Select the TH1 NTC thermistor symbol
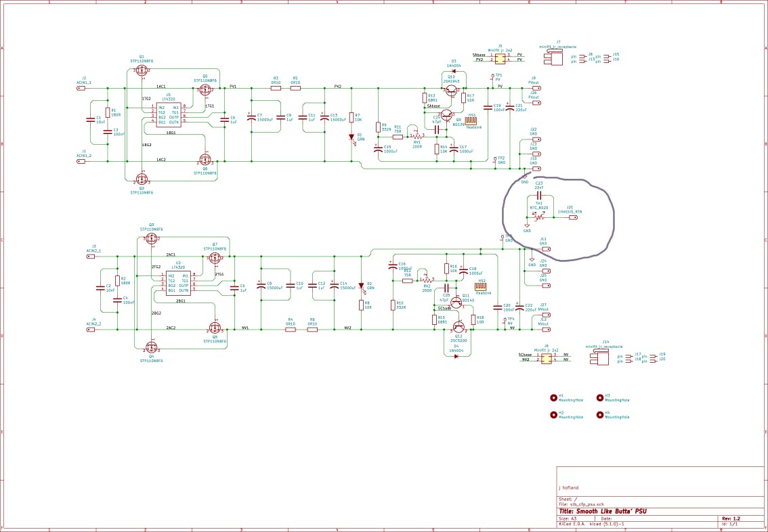This screenshot has width=768, height=532. click(x=539, y=217)
